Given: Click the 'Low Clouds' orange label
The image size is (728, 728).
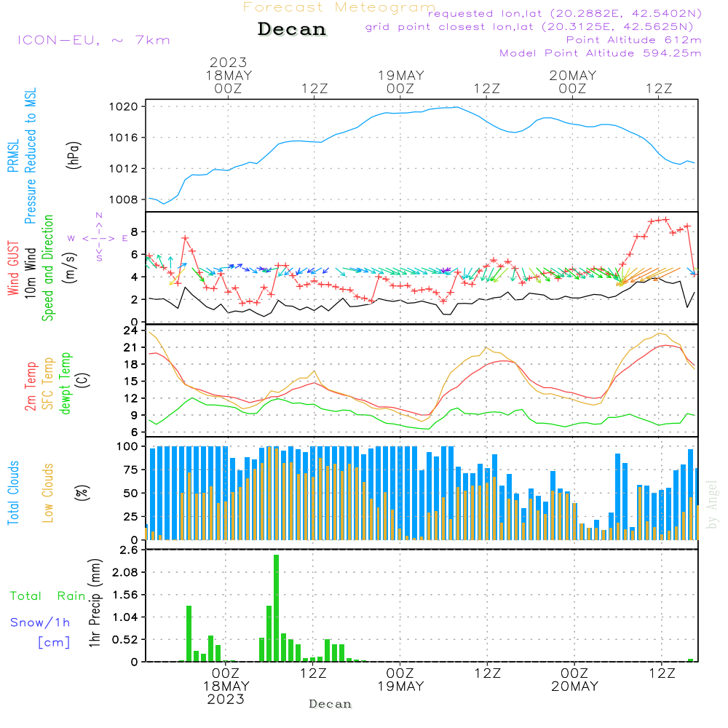Looking at the screenshot, I should (48, 493).
